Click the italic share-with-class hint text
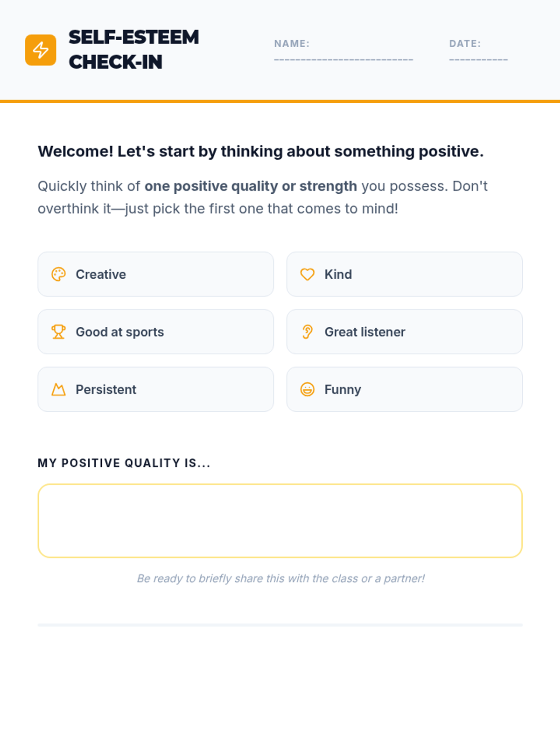Image resolution: width=560 pixels, height=747 pixels. (280, 578)
